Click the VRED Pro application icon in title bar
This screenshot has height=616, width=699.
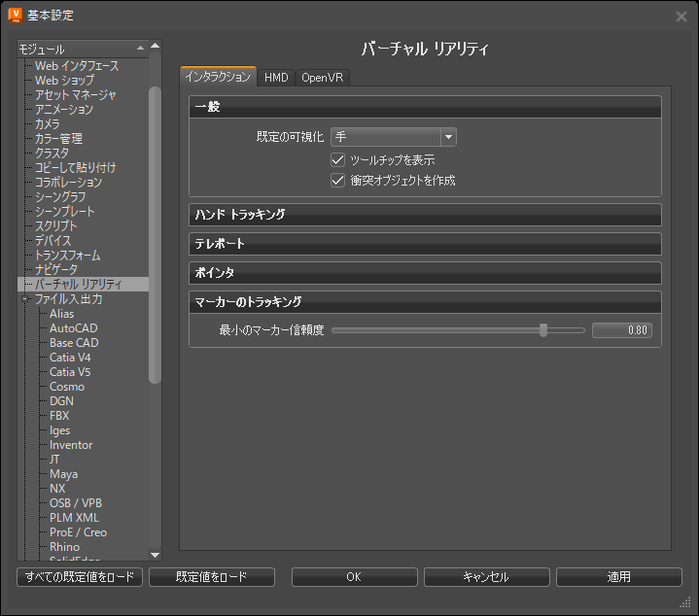click(x=16, y=16)
